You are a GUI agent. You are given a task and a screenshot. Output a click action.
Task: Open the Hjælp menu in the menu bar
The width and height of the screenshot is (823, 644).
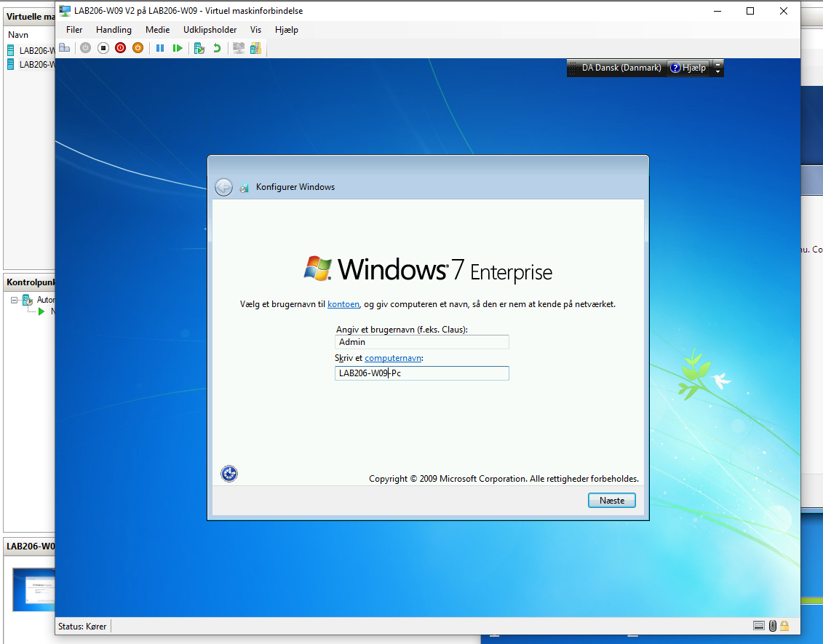287,30
